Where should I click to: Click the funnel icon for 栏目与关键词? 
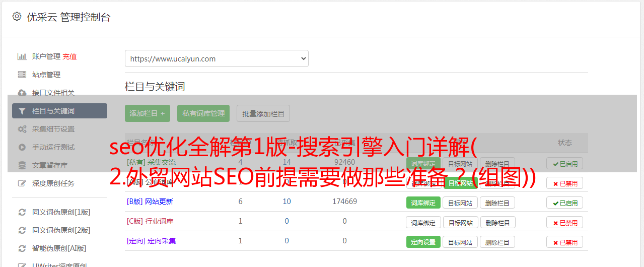[22, 111]
